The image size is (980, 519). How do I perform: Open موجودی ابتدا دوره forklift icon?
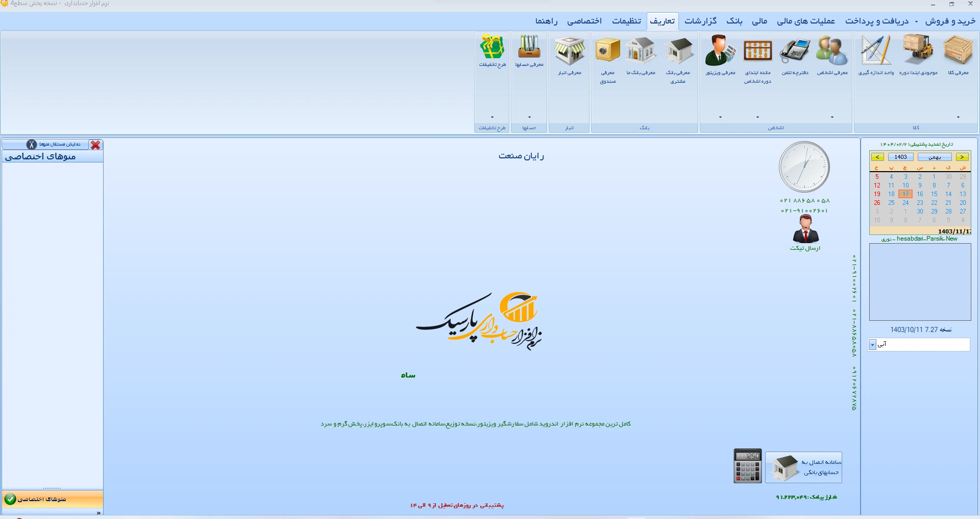[918, 50]
